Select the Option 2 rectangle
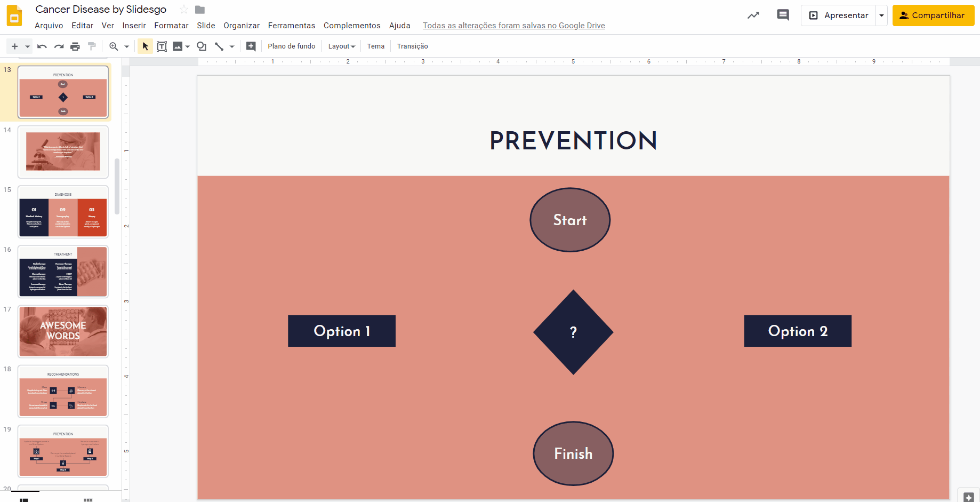The height and width of the screenshot is (502, 980). point(798,331)
